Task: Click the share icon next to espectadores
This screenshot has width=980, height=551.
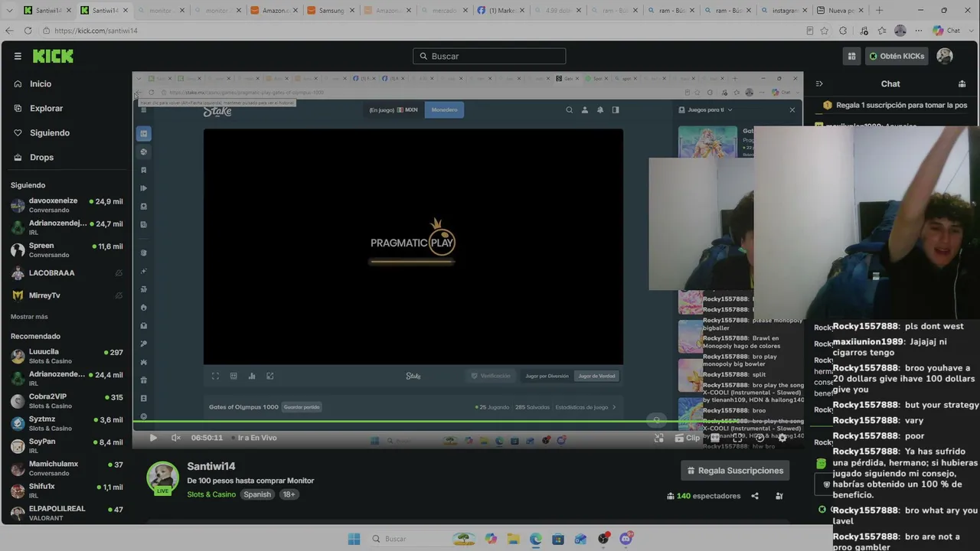Action: [755, 496]
